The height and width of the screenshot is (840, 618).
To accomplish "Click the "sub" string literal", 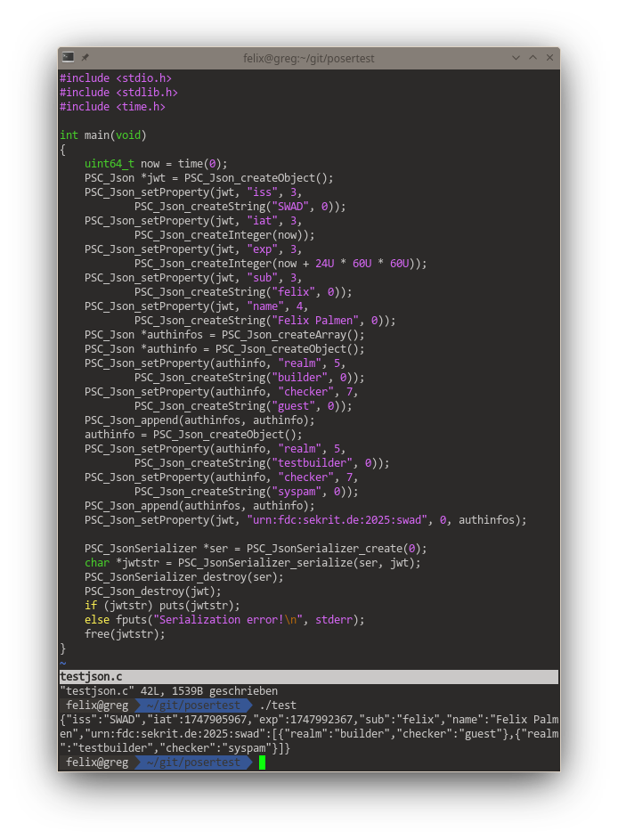I will [263, 278].
